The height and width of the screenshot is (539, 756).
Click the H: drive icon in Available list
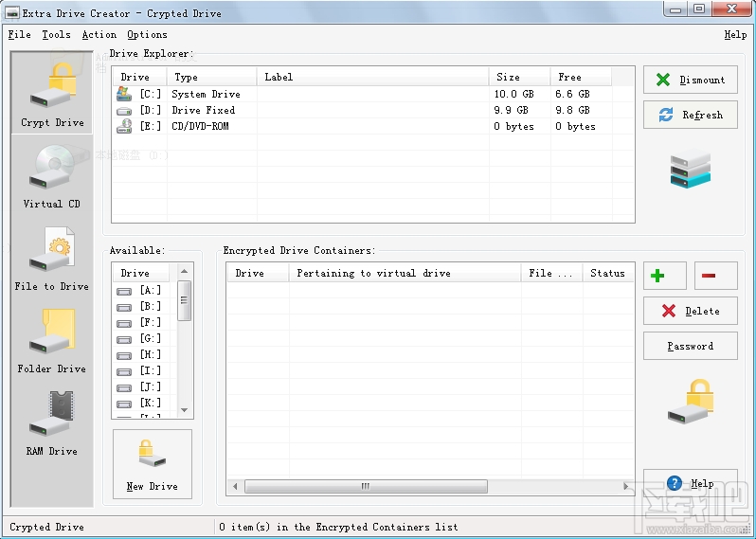point(124,355)
